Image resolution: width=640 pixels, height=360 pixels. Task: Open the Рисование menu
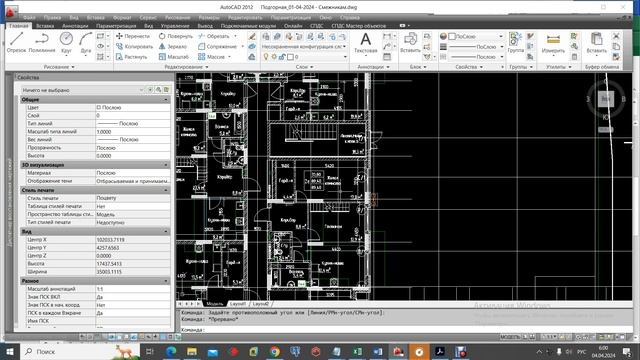coord(178,18)
